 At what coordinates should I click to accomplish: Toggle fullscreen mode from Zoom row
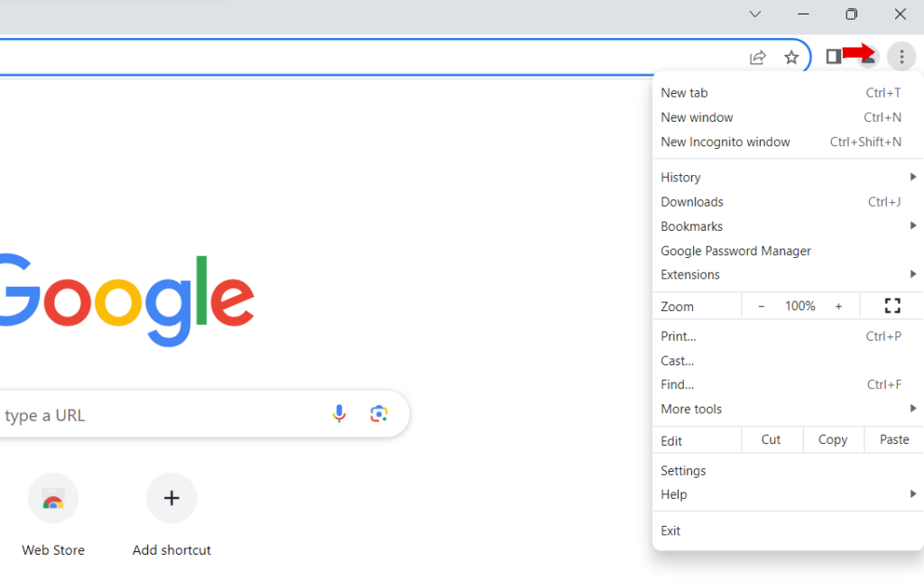click(x=892, y=306)
